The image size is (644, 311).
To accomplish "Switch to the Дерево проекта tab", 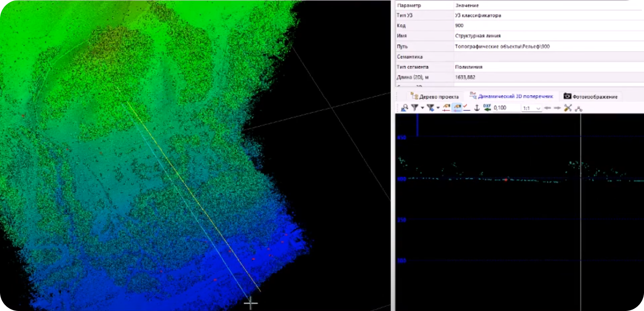I will (435, 97).
